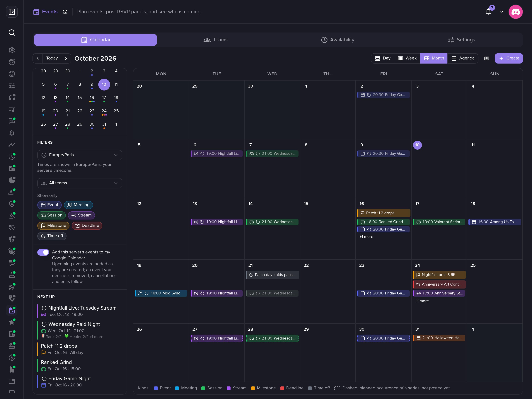The height and width of the screenshot is (399, 532).
Task: Toggle the Milestone filter chip
Action: [53, 225]
